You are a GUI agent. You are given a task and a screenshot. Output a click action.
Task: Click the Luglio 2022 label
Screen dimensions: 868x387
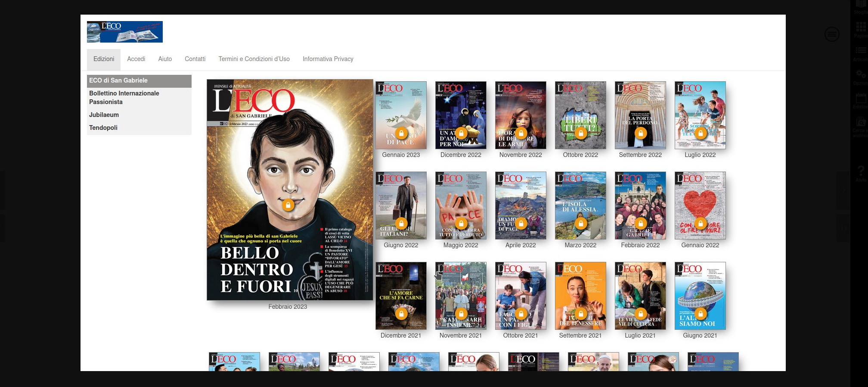[x=700, y=155]
